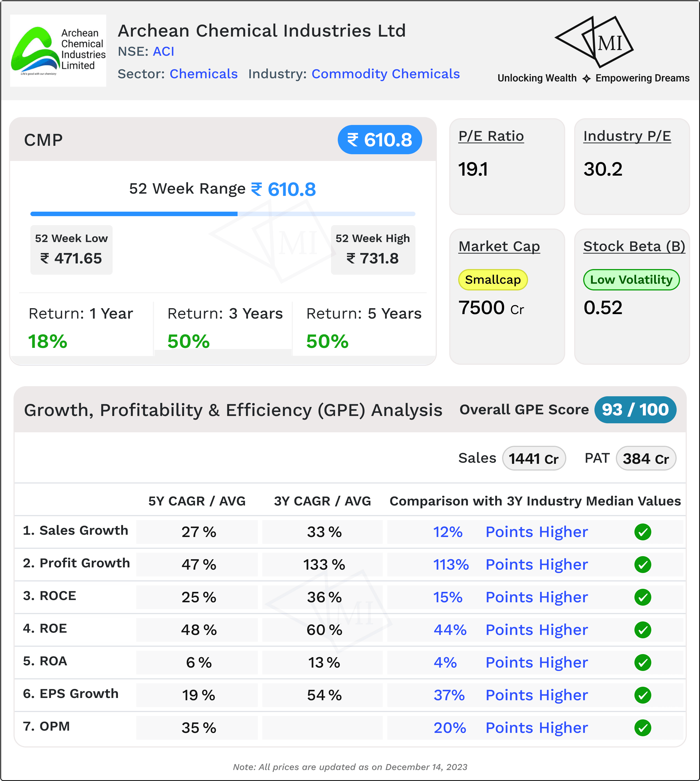Click green checkmark in EPS Growth row
Image resolution: width=700 pixels, height=781 pixels.
click(642, 695)
